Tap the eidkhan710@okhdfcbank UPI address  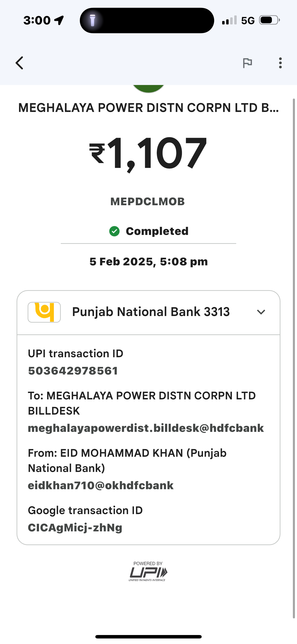point(101,485)
